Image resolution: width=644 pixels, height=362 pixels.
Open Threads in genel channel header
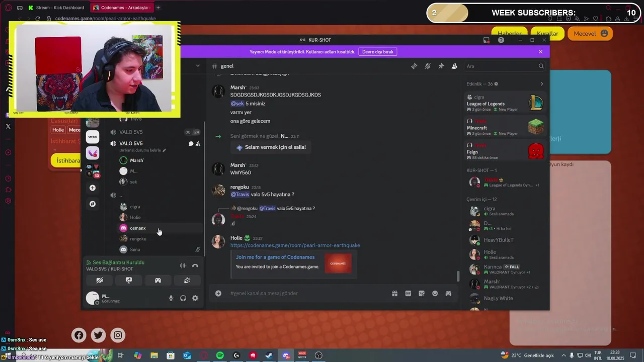click(414, 66)
